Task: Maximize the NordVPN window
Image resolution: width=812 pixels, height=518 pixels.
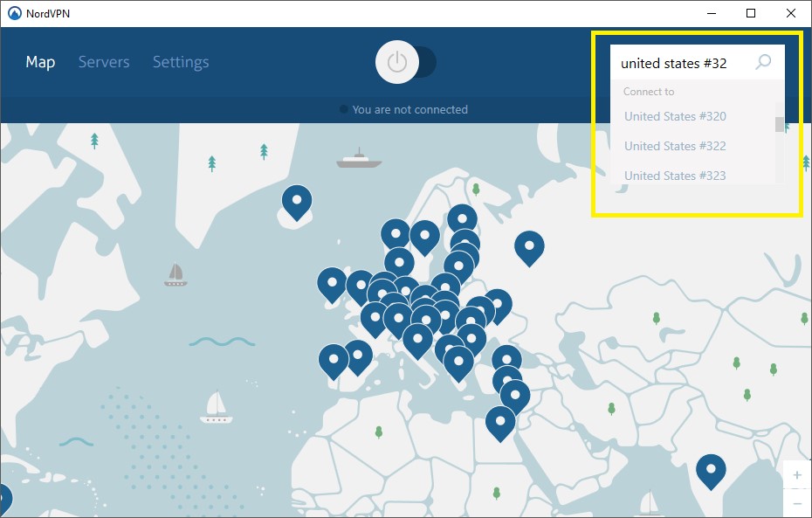Action: 751,13
